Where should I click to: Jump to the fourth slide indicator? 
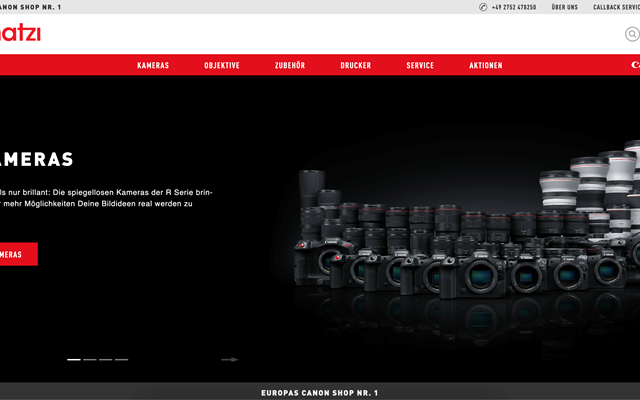(x=121, y=360)
